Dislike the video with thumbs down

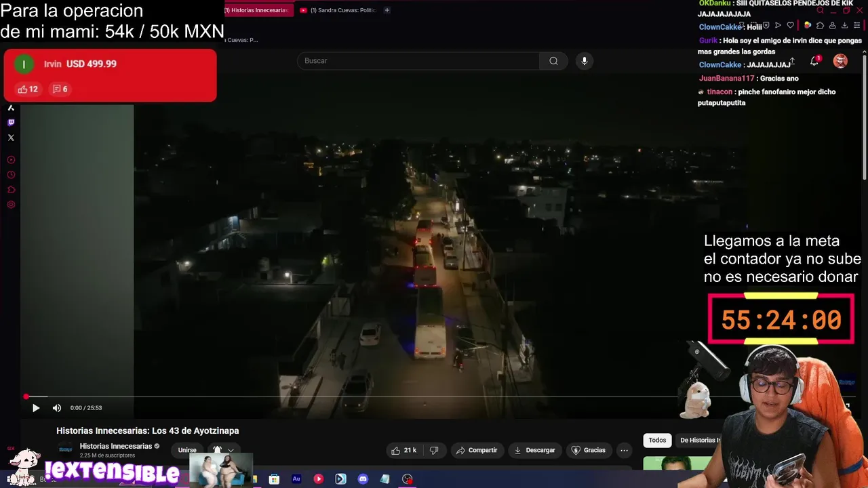point(434,450)
